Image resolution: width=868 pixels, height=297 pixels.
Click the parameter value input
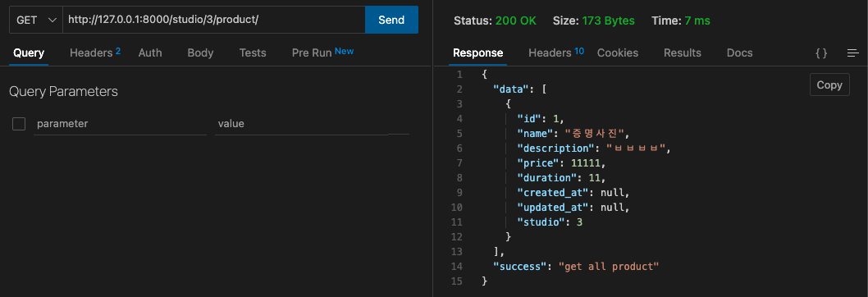coord(302,124)
